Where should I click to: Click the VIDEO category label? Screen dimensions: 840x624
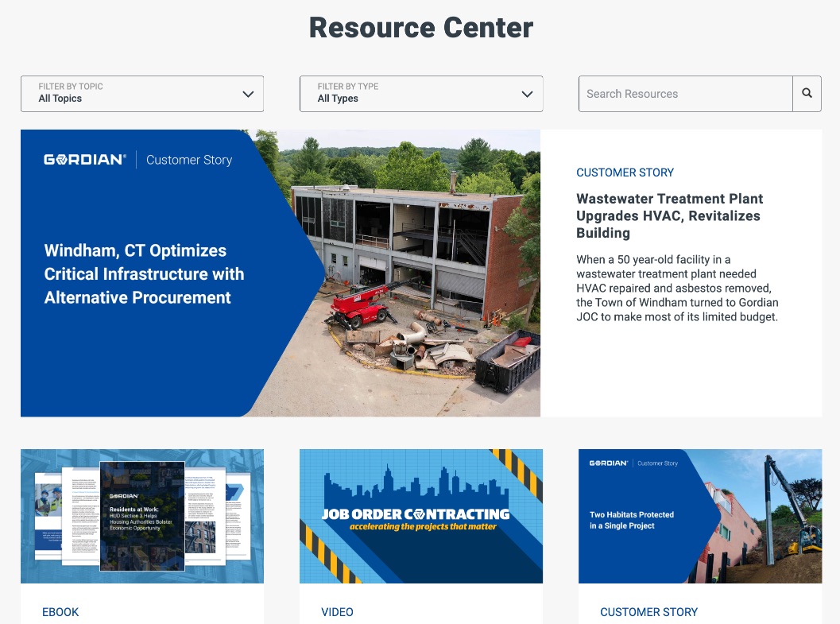(337, 612)
